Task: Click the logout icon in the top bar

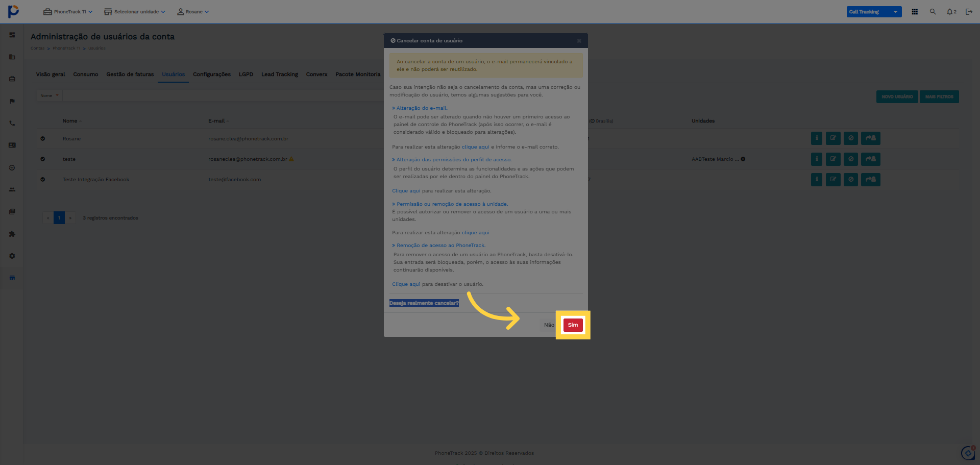Action: click(x=969, y=12)
